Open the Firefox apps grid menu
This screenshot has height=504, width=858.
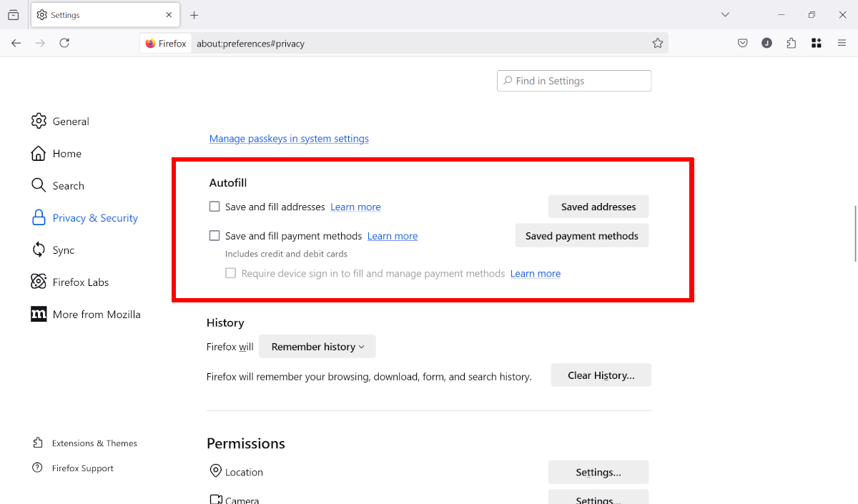pyautogui.click(x=816, y=43)
